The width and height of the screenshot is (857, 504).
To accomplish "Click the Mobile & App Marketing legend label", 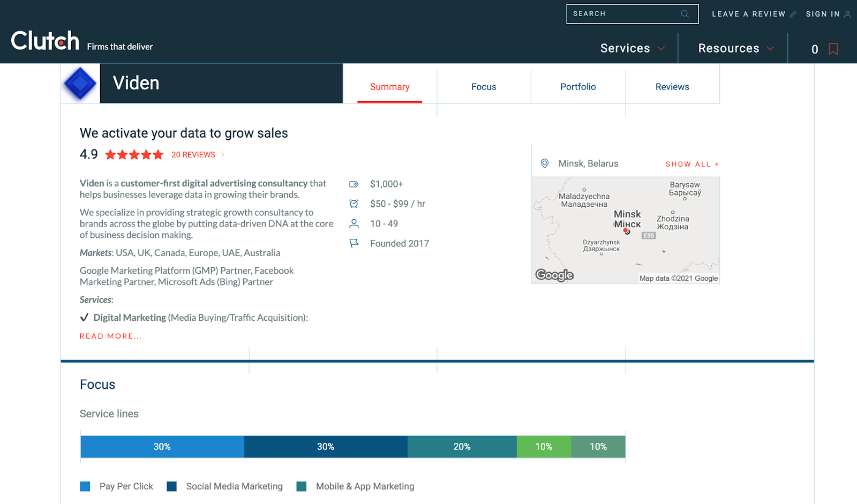I will 365,486.
